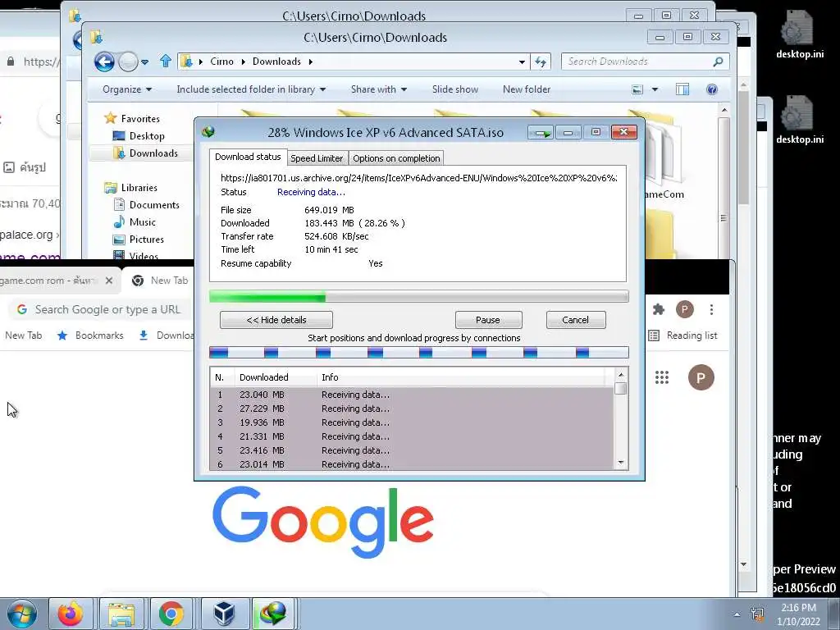Select Documents under Libraries
Viewport: 840px width, 630px height.
[154, 204]
